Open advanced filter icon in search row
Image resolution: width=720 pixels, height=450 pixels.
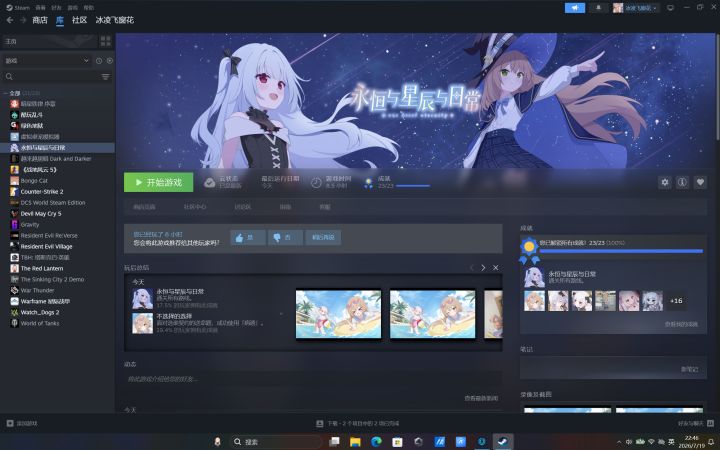(106, 77)
